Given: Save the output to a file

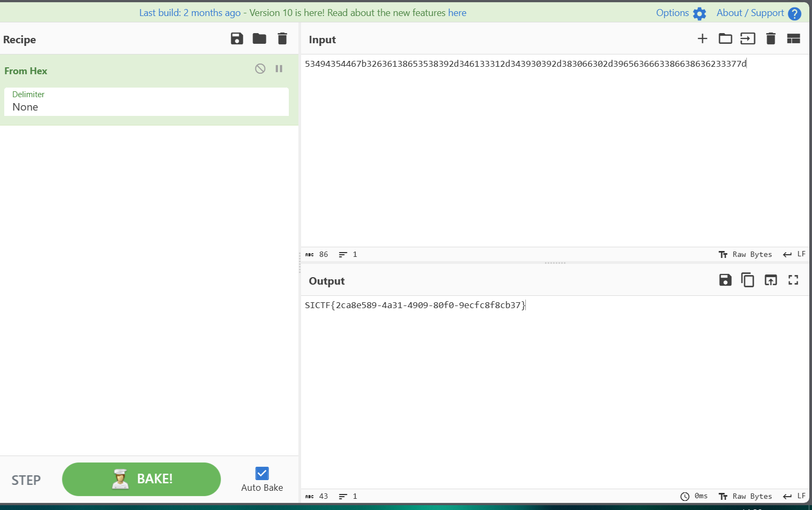Looking at the screenshot, I should tap(725, 280).
